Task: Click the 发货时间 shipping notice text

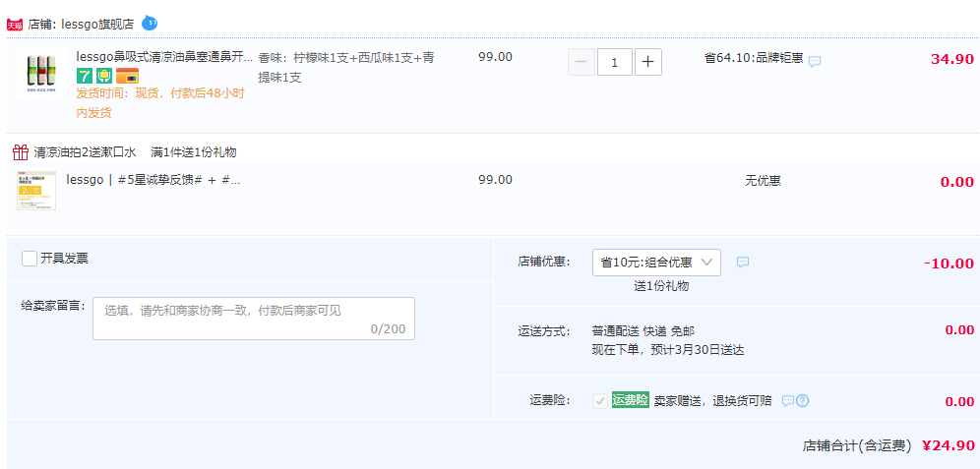Action: [x=160, y=103]
